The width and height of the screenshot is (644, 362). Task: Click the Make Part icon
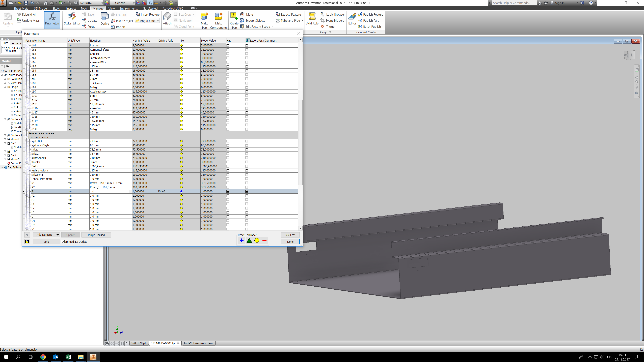pos(204,20)
